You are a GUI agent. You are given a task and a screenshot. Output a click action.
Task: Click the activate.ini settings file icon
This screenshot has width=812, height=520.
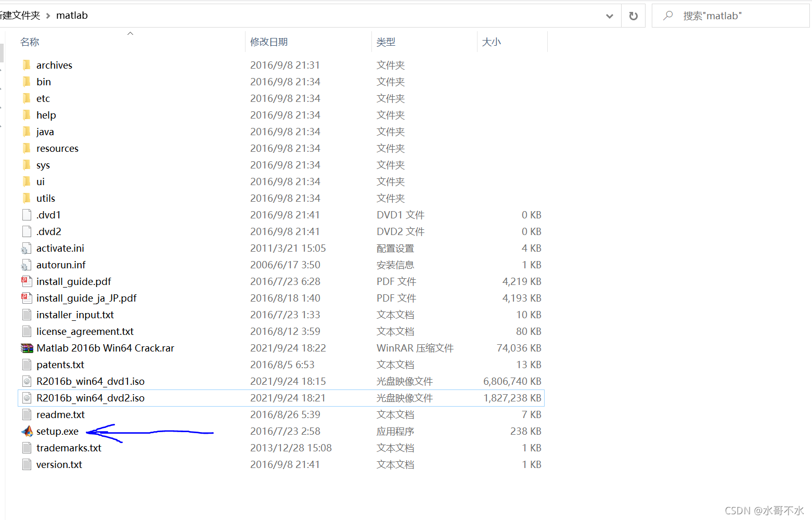coord(27,248)
